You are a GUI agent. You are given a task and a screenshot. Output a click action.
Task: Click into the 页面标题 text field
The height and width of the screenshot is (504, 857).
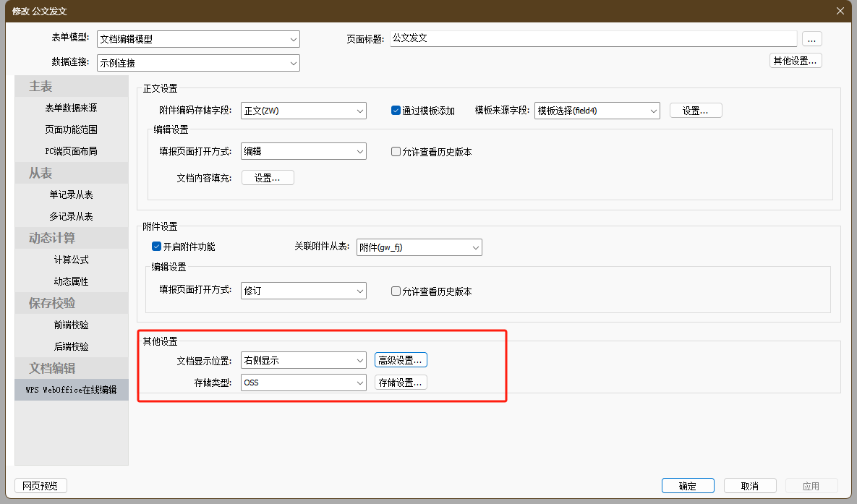593,38
